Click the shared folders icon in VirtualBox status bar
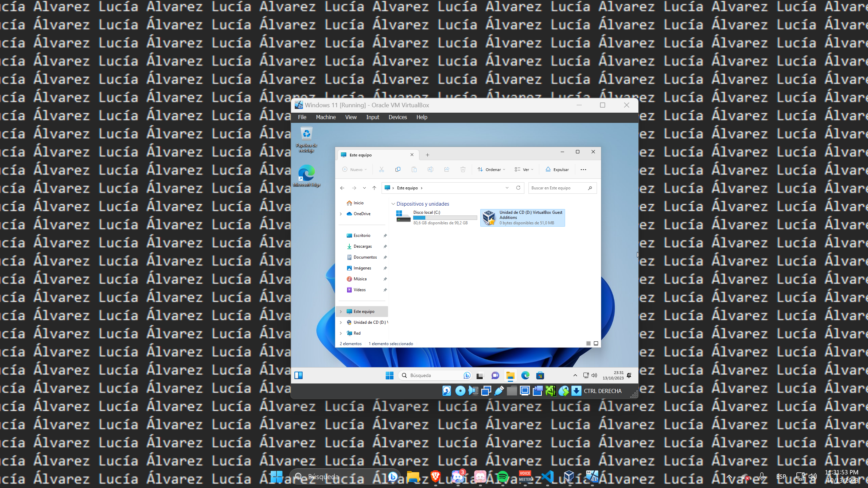 click(512, 391)
